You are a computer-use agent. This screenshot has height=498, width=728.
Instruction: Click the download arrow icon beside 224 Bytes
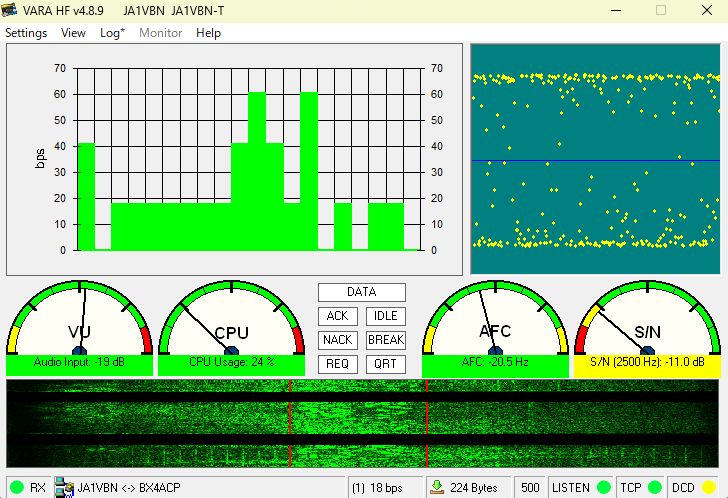click(x=437, y=487)
